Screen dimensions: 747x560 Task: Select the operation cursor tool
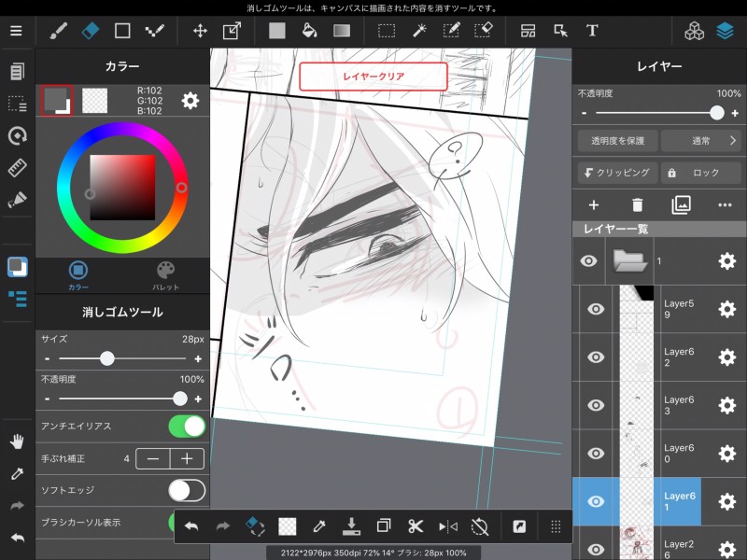(560, 31)
